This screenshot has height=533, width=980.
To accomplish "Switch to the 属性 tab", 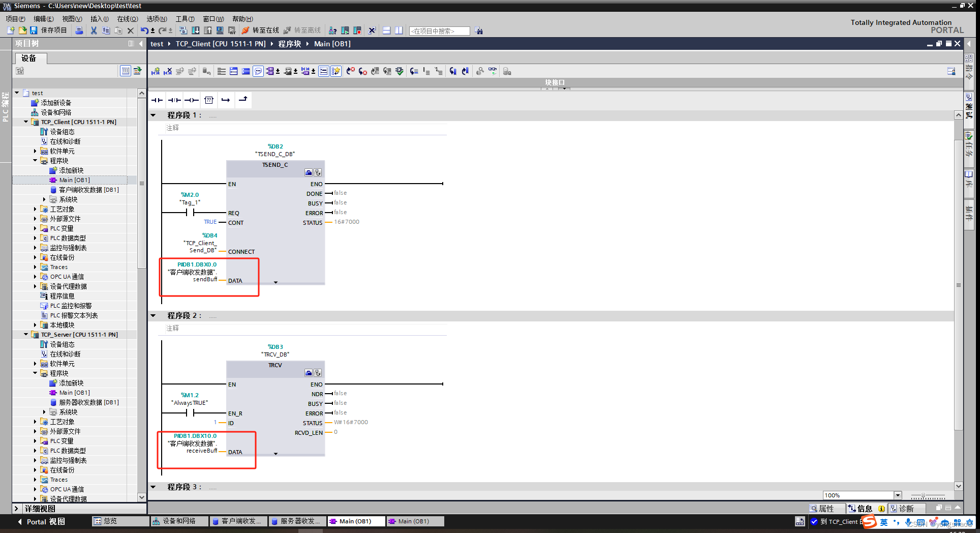I will [x=826, y=509].
